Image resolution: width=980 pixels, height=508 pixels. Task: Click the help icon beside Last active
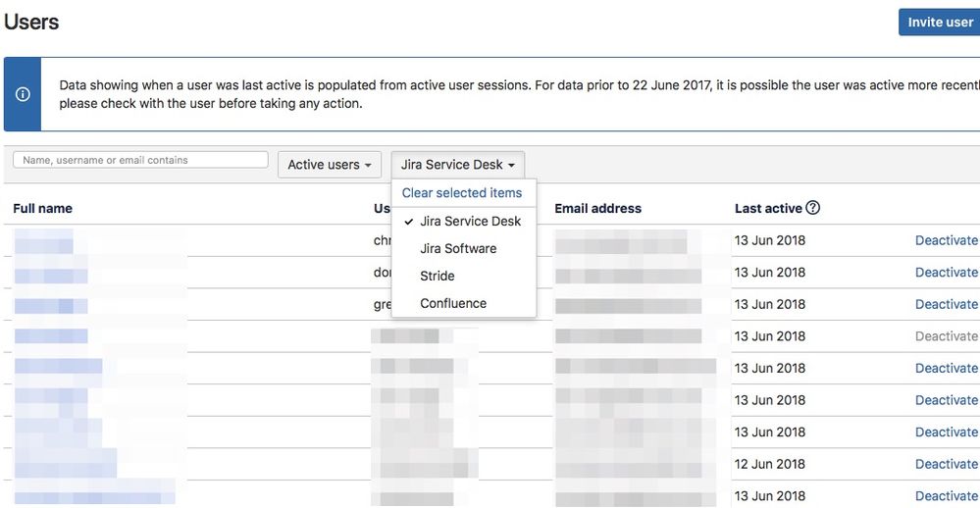coord(812,208)
